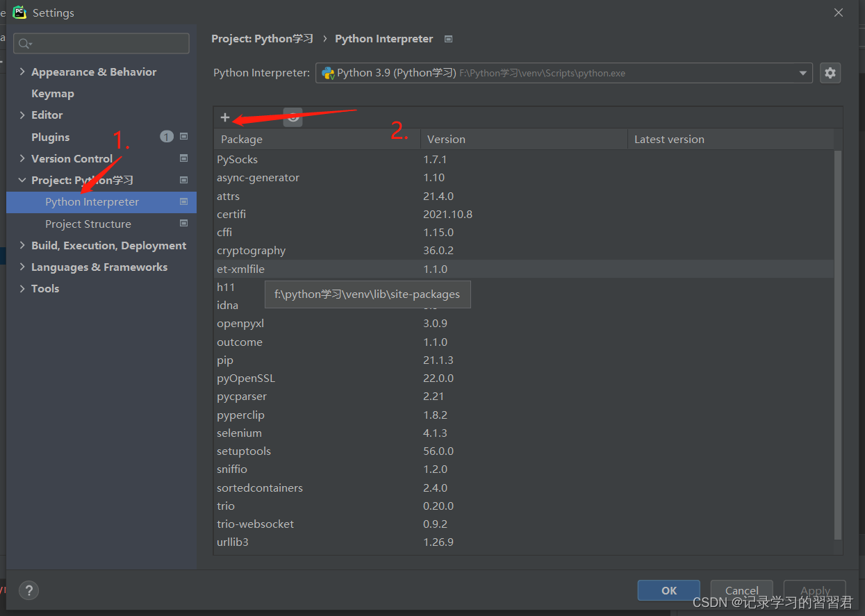Sort by the Package column header
This screenshot has width=865, height=616.
(x=318, y=139)
